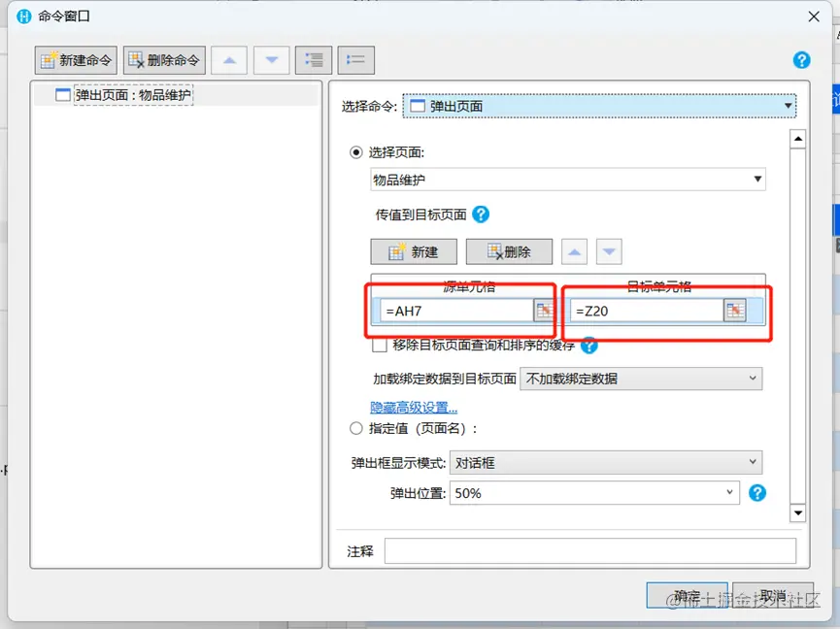Open 弹出框显示模式 dropdown showing 对话框
Viewport: 840px width, 629px height.
pos(606,462)
